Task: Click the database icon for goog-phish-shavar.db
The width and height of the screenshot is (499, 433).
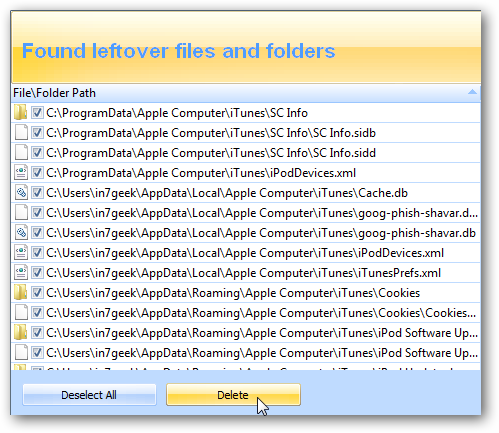Action: [x=21, y=233]
